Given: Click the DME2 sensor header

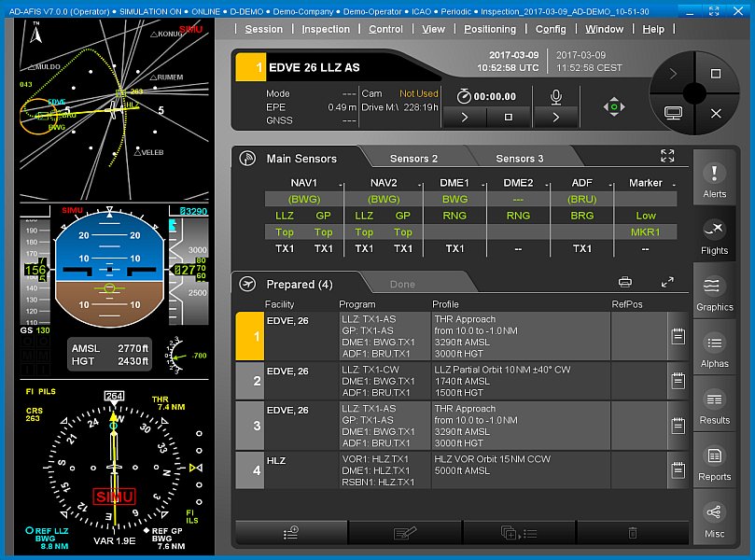Looking at the screenshot, I should click(518, 183).
